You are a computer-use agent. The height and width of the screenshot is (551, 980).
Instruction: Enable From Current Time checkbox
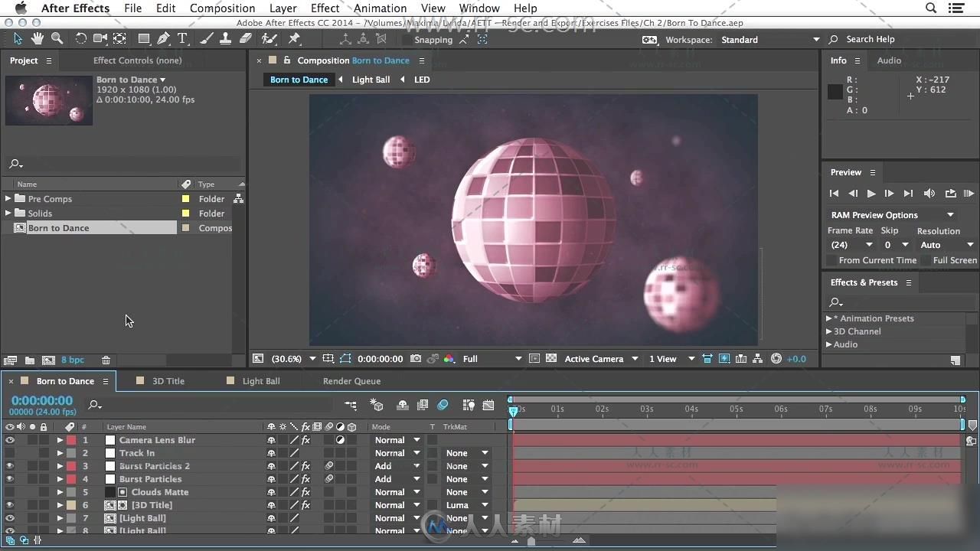click(831, 260)
